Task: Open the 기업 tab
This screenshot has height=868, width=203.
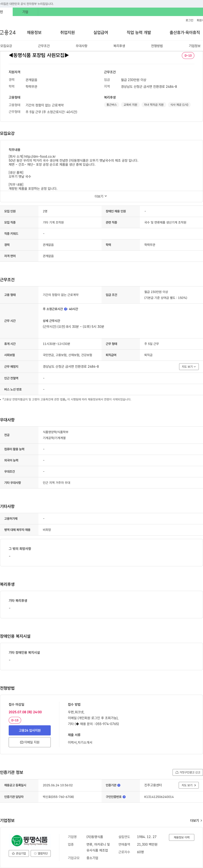Action: 25,12
